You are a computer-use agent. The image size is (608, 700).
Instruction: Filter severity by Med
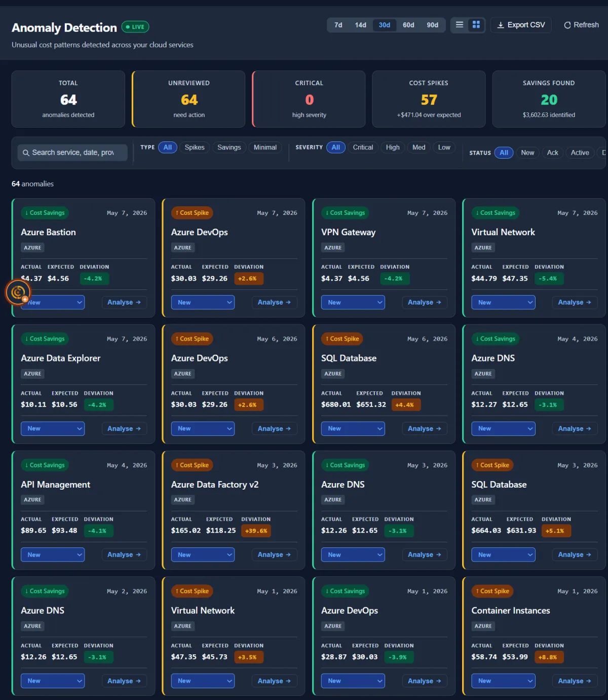coord(419,148)
